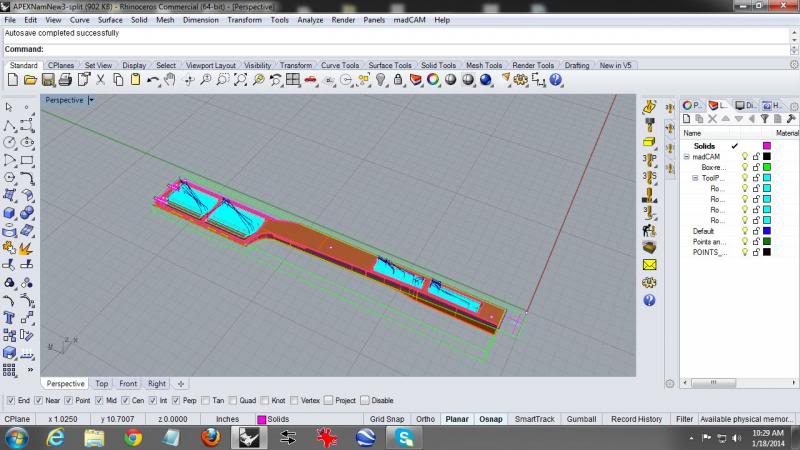Open the Surface menu

coord(110,20)
